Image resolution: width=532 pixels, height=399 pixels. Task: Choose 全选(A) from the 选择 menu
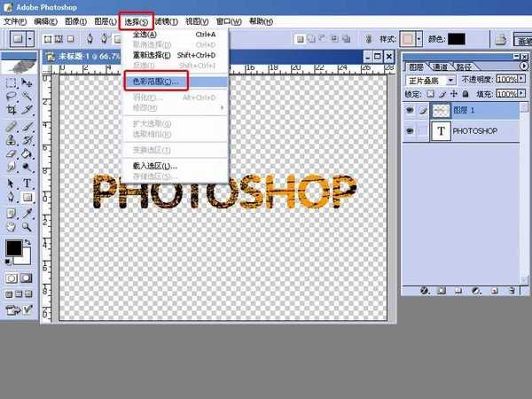(176, 35)
